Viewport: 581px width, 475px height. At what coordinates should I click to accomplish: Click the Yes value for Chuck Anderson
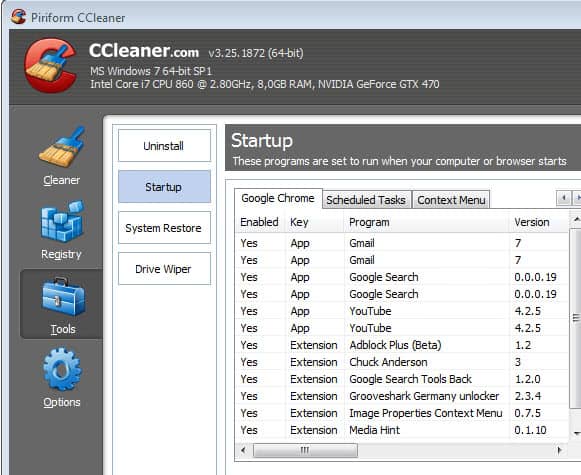[x=249, y=362]
